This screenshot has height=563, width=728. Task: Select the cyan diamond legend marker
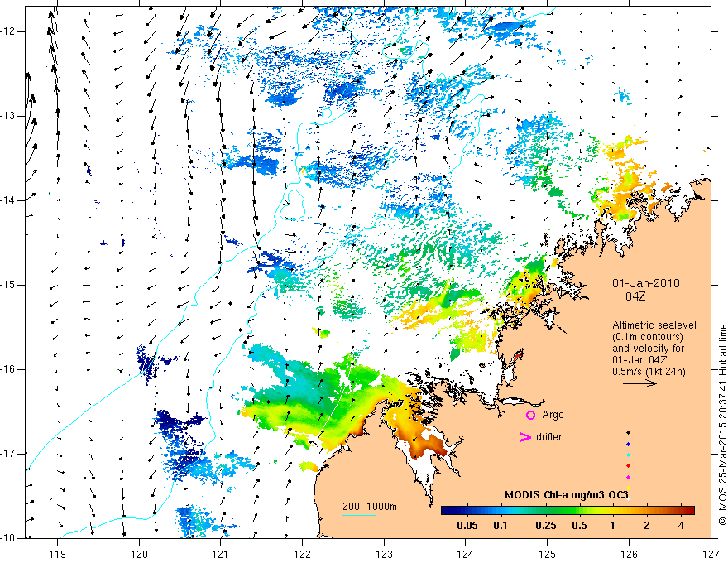pyautogui.click(x=628, y=455)
